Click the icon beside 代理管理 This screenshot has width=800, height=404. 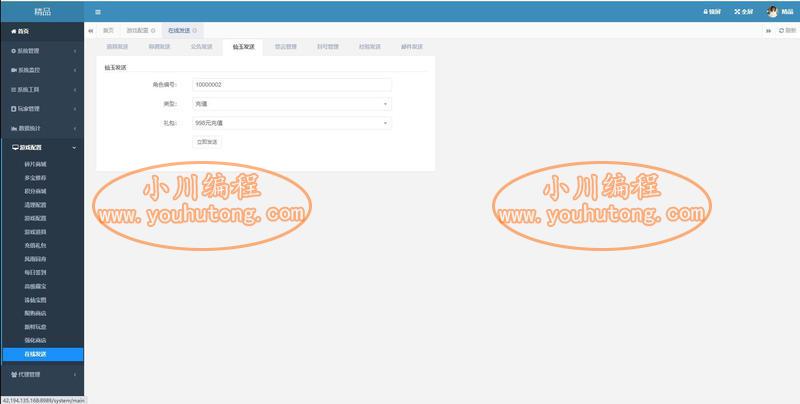(14, 374)
